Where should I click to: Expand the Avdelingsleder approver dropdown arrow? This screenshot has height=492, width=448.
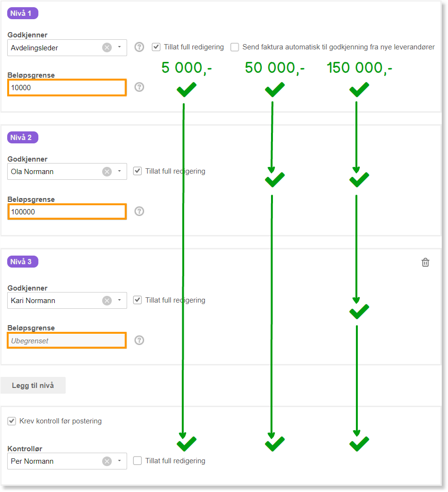point(119,47)
